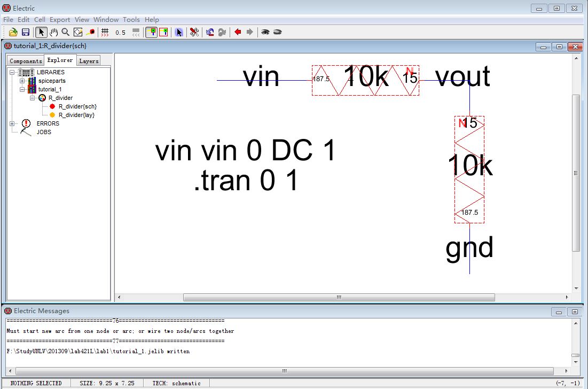Go back with red left arrow
This screenshot has height=389, width=588.
pos(238,32)
